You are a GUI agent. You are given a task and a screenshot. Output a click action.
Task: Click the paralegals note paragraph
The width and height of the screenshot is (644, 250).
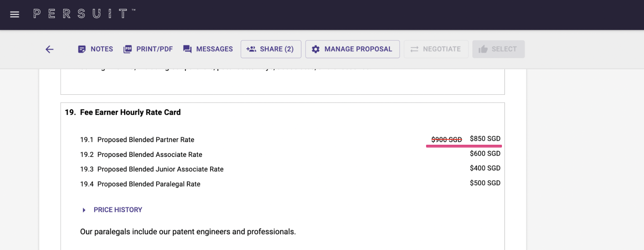188,232
